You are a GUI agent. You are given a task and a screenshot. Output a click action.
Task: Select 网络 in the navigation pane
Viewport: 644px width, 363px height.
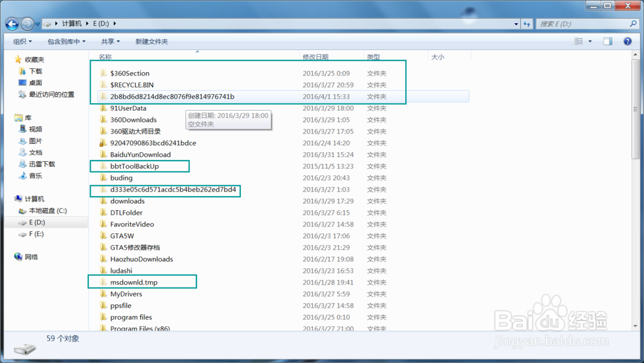pos(26,257)
